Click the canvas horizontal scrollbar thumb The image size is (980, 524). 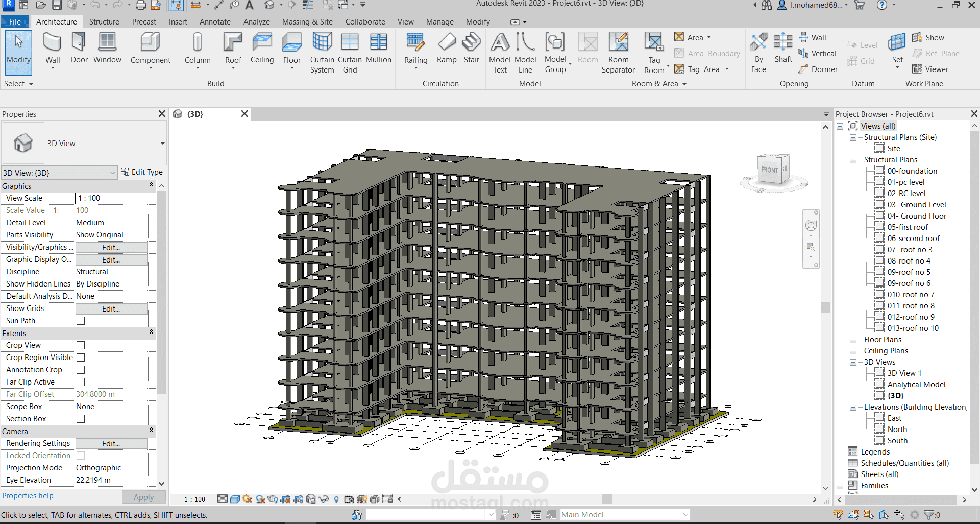[x=607, y=499]
